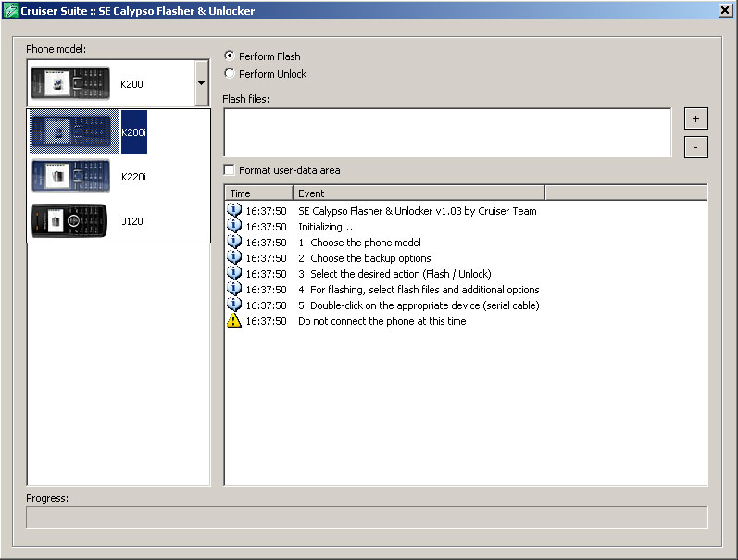Collapse the Phone model dropdown arrow
This screenshot has height=560, width=738.
pyautogui.click(x=202, y=83)
